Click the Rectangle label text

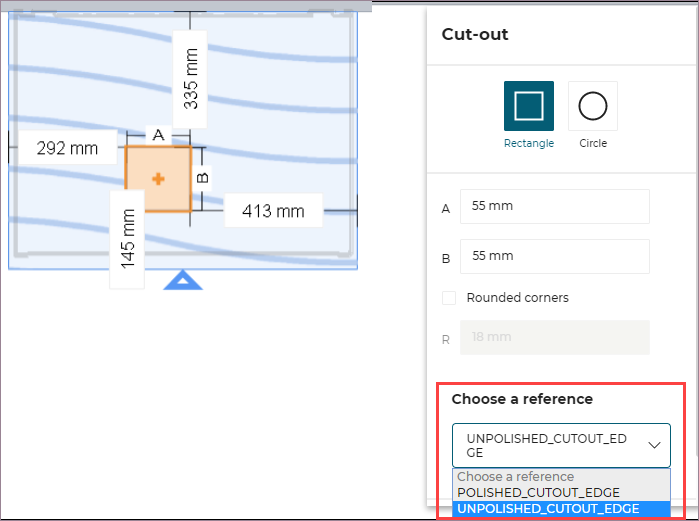click(528, 143)
